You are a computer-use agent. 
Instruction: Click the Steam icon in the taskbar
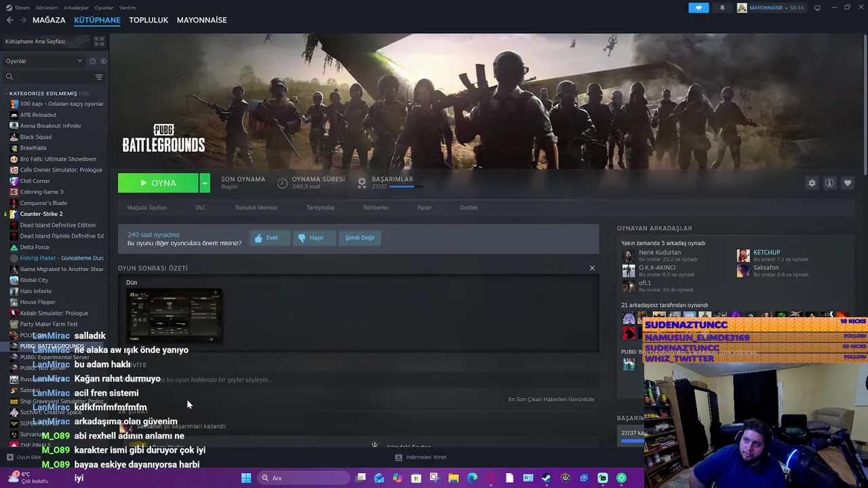[546, 478]
